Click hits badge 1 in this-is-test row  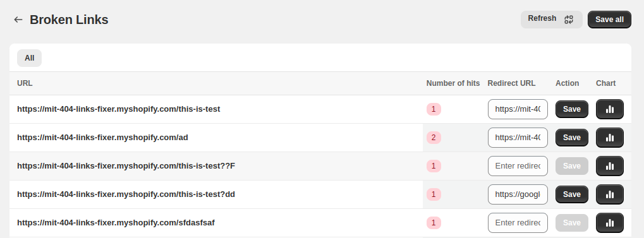click(x=434, y=109)
